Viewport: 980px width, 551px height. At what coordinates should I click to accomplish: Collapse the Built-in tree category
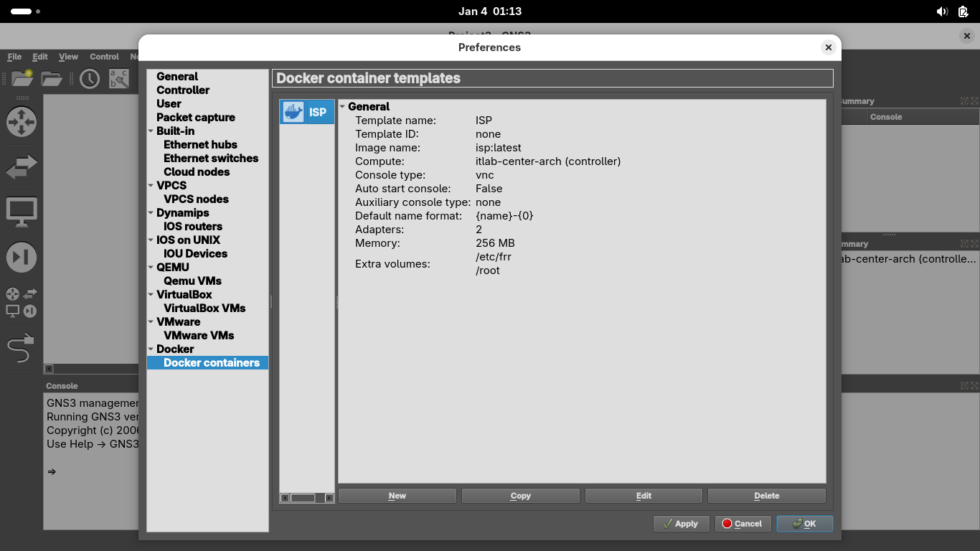(151, 131)
